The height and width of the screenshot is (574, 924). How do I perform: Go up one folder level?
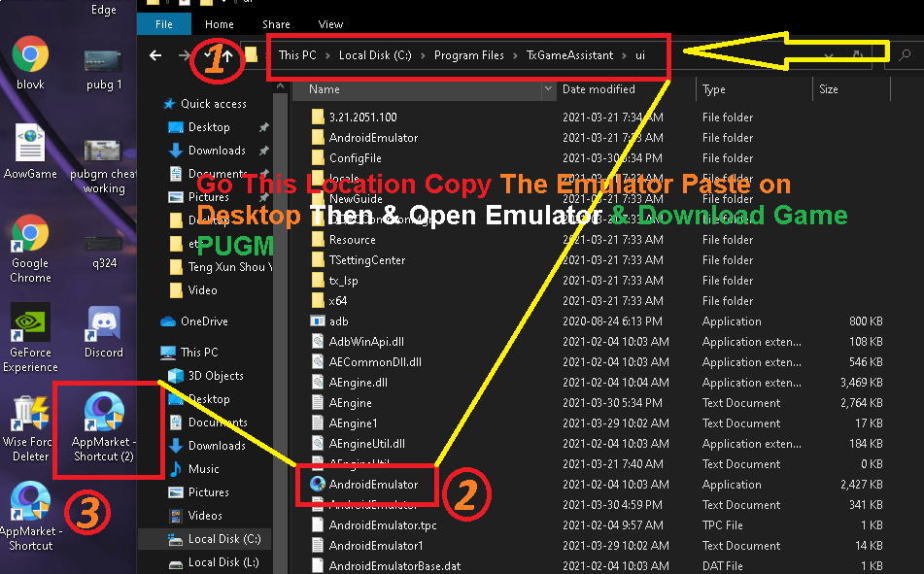point(227,55)
